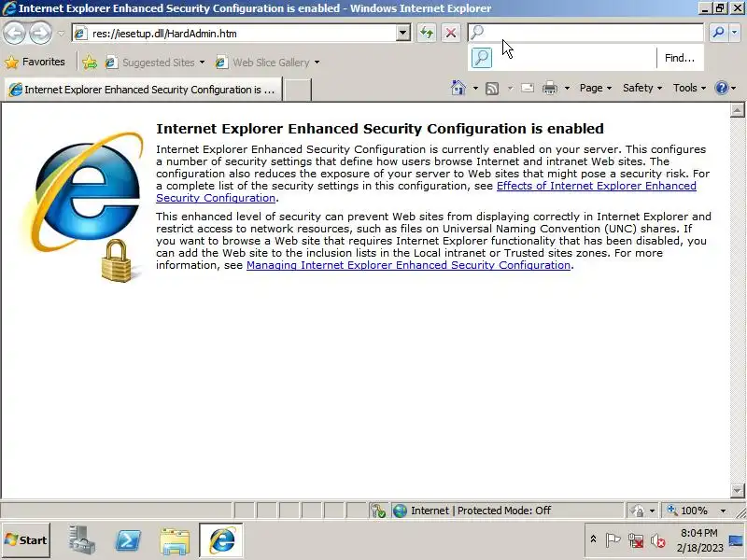The height and width of the screenshot is (560, 747).
Task: Expand the address bar dropdown arrow
Action: 403,33
